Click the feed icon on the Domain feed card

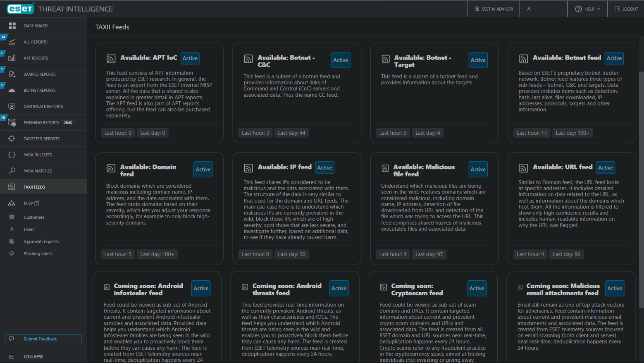click(x=111, y=168)
